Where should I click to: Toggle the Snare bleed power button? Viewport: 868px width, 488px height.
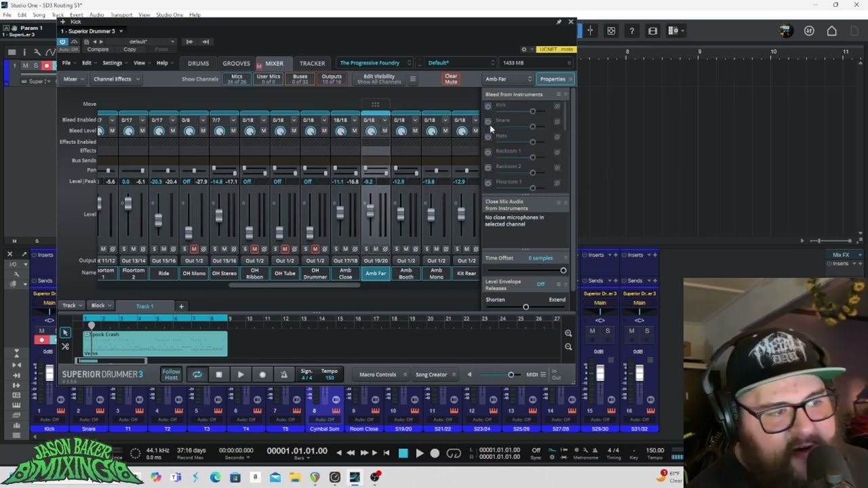pyautogui.click(x=488, y=121)
